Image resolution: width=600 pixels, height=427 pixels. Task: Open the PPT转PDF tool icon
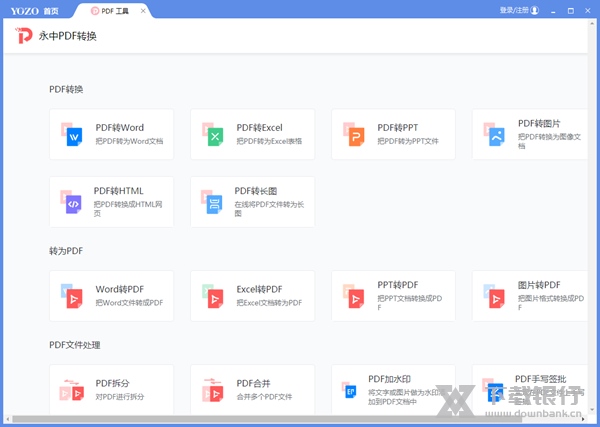coord(354,296)
